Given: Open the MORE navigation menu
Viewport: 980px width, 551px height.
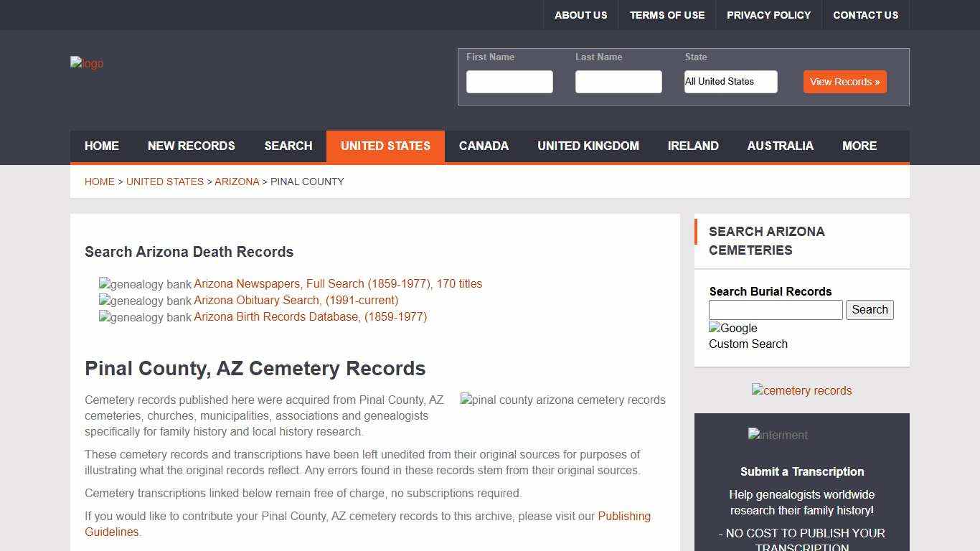Looking at the screenshot, I should (x=859, y=146).
